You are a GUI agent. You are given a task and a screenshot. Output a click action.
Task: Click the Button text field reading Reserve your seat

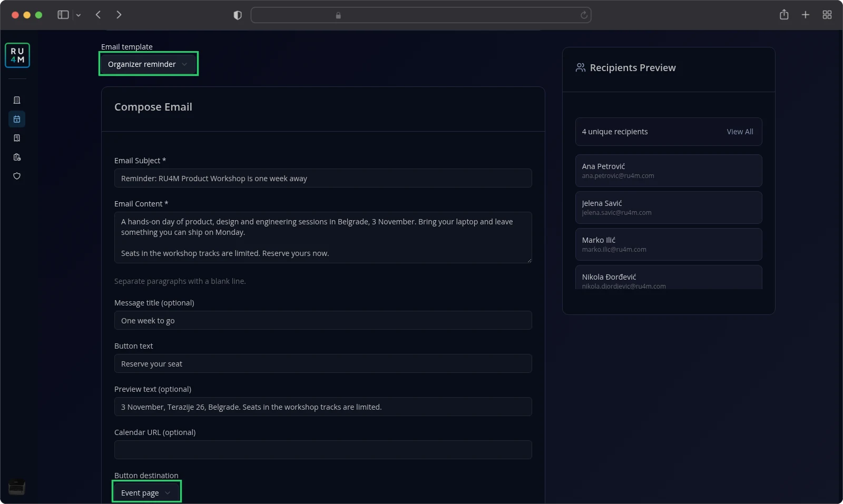[x=323, y=363]
